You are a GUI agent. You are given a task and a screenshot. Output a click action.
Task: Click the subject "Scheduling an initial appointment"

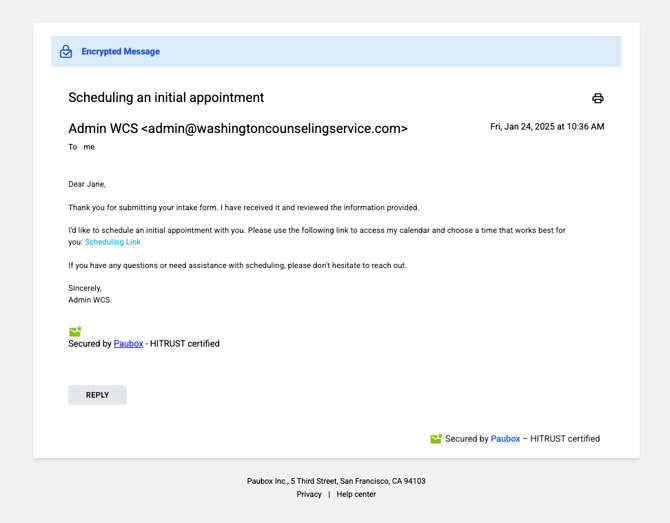tap(166, 97)
